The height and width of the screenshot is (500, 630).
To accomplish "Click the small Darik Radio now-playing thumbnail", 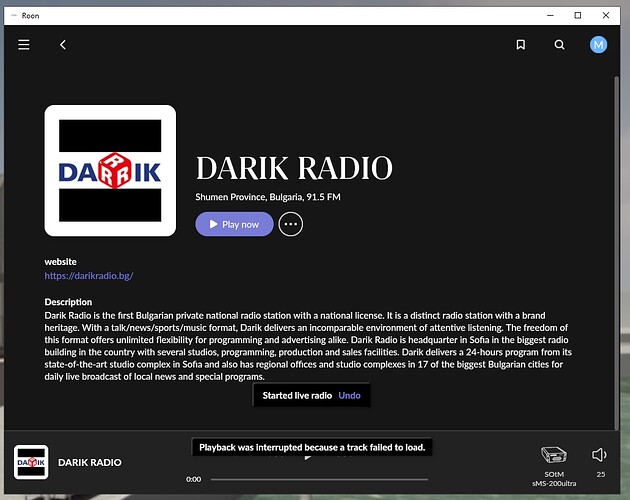I will click(31, 462).
